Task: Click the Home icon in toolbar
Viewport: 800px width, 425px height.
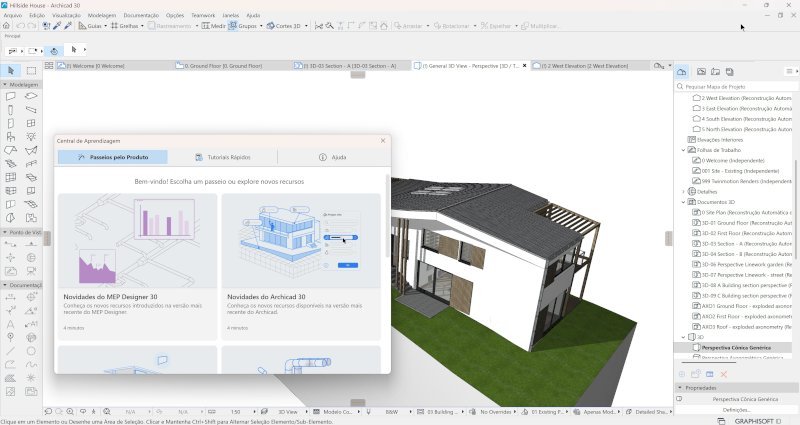Action: tap(7, 26)
